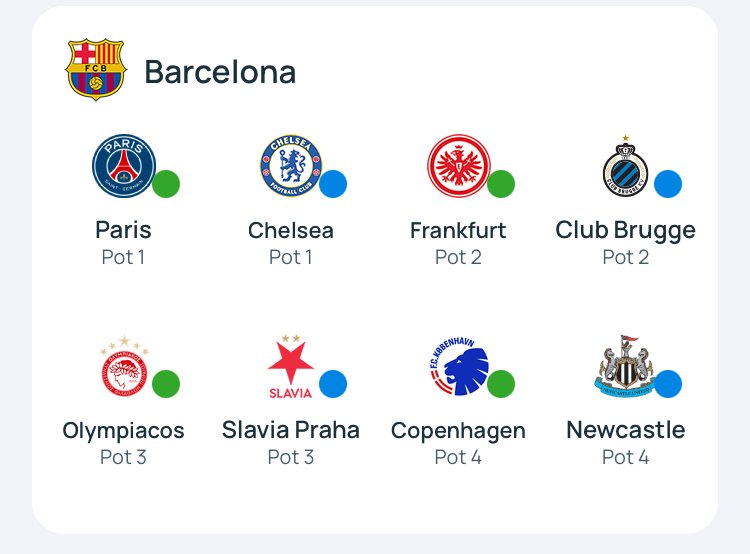Select the Newcastle team name label

pyautogui.click(x=626, y=430)
